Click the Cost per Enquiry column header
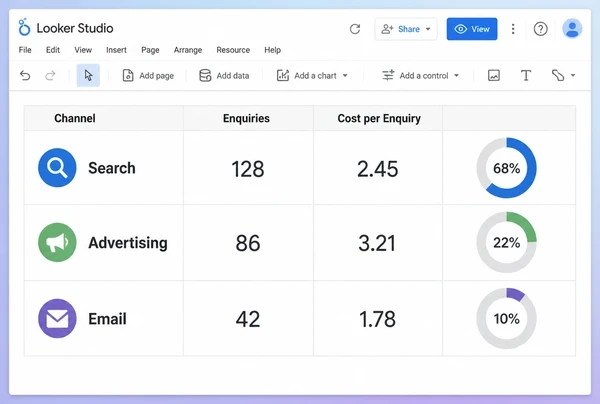The width and height of the screenshot is (600, 404). 379,119
